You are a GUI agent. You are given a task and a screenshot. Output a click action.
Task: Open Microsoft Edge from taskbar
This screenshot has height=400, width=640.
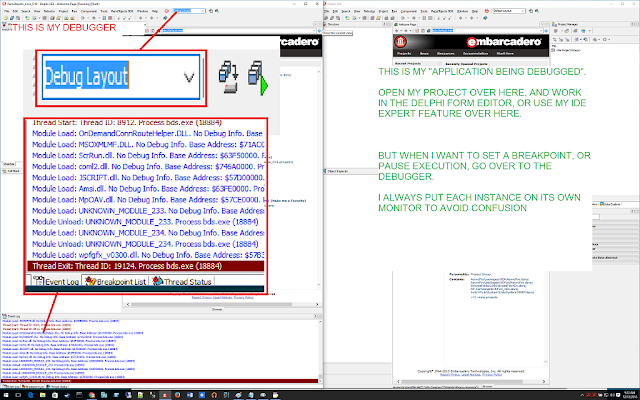click(31, 395)
